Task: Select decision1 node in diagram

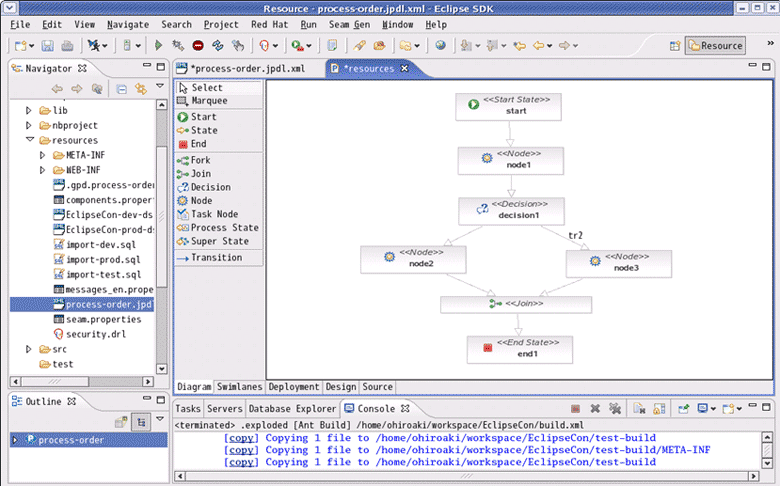Action: coord(511,211)
